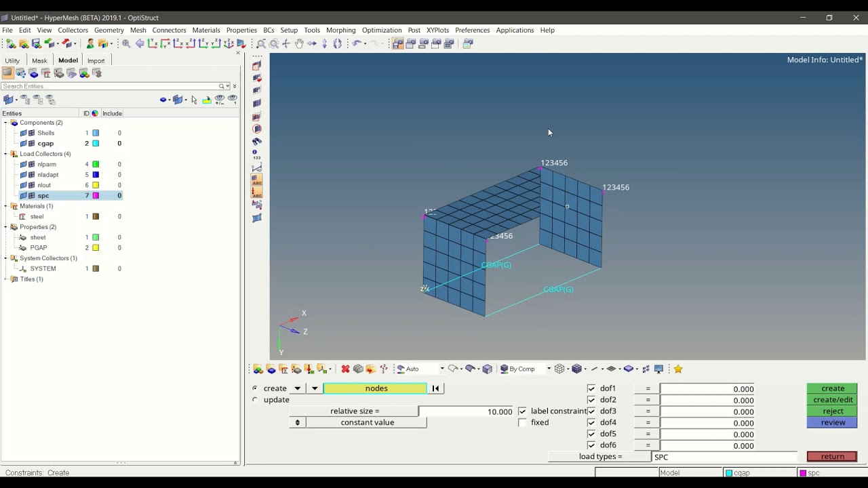
Task: Click the Search Entities input field
Action: pos(108,86)
